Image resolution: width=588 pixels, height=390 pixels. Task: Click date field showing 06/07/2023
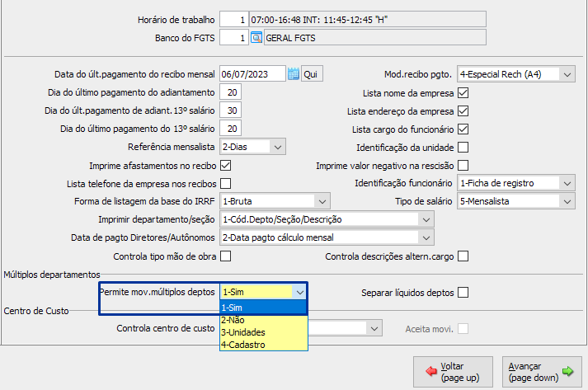pyautogui.click(x=252, y=74)
